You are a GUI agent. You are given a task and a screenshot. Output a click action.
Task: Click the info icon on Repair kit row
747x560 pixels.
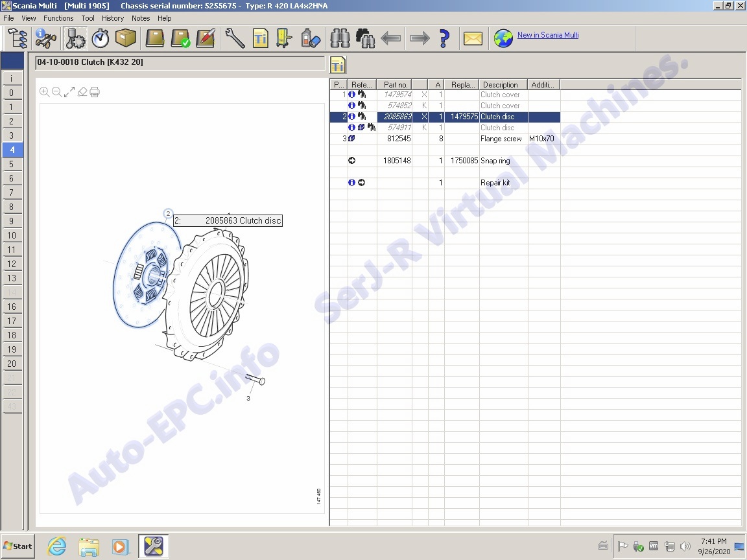click(351, 182)
